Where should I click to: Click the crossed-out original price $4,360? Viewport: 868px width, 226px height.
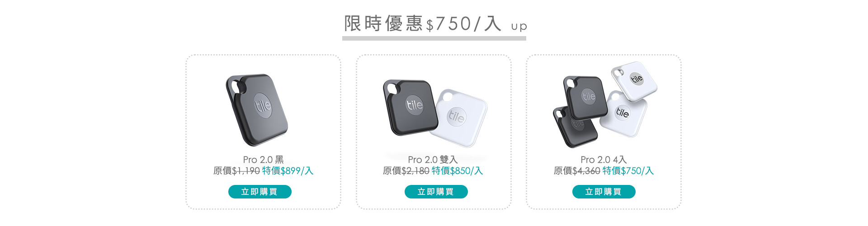tap(586, 171)
